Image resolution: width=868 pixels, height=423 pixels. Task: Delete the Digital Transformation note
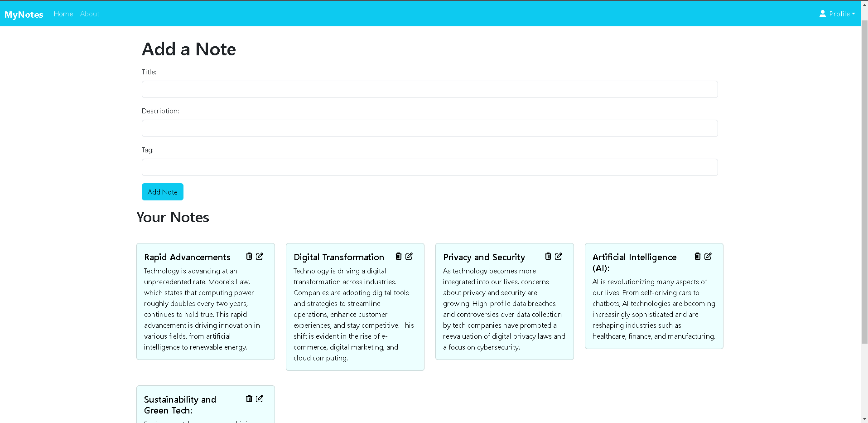point(398,256)
